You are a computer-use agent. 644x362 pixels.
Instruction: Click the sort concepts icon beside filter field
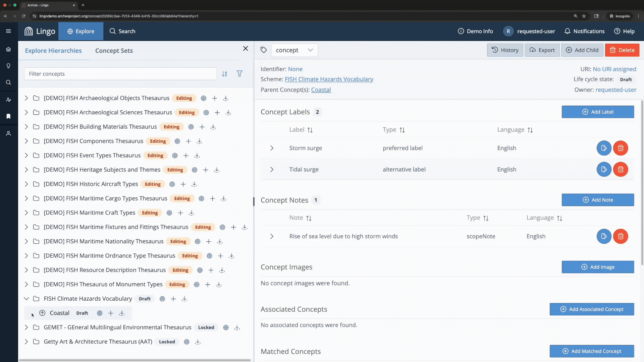(224, 74)
